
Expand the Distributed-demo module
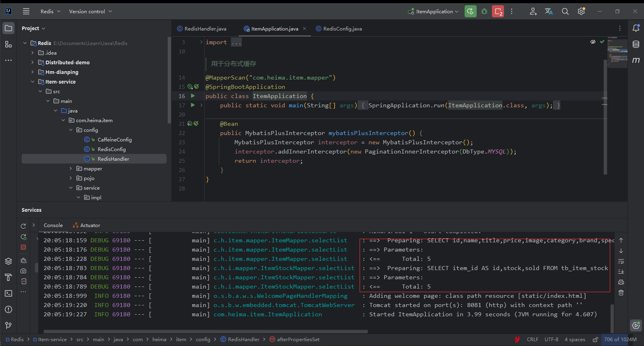tap(33, 62)
